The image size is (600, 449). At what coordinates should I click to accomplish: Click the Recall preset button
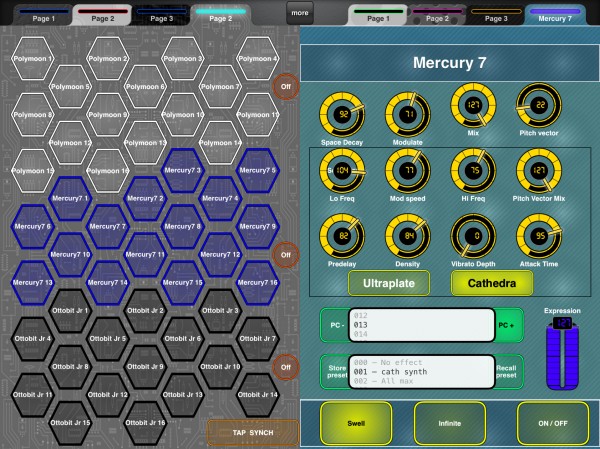pos(508,372)
